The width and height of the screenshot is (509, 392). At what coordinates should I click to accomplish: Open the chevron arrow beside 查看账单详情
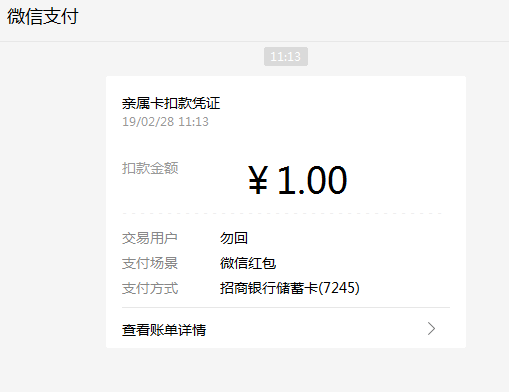(431, 329)
